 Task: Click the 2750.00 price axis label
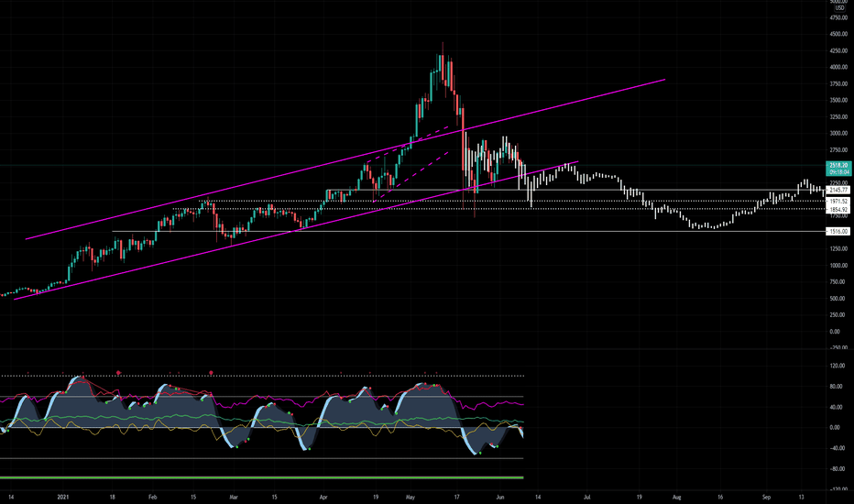point(838,150)
